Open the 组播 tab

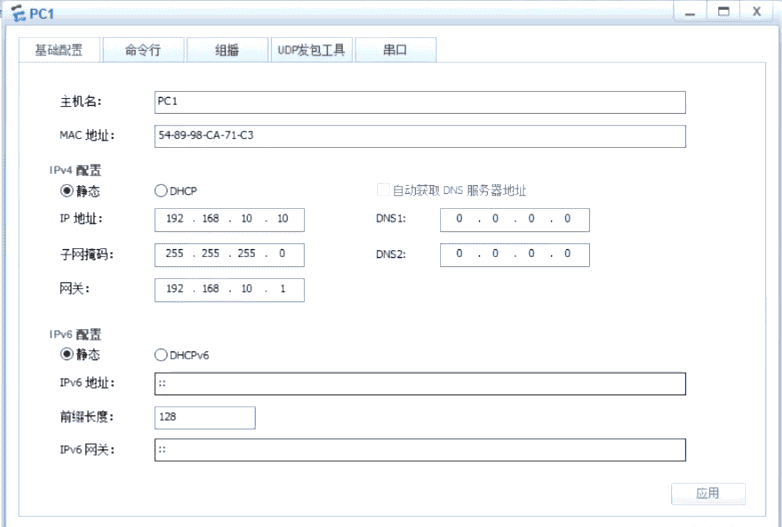tap(227, 50)
